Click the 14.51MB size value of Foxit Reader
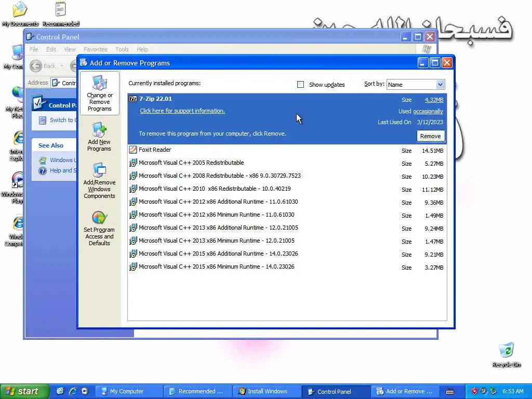The image size is (532, 399). [433, 151]
